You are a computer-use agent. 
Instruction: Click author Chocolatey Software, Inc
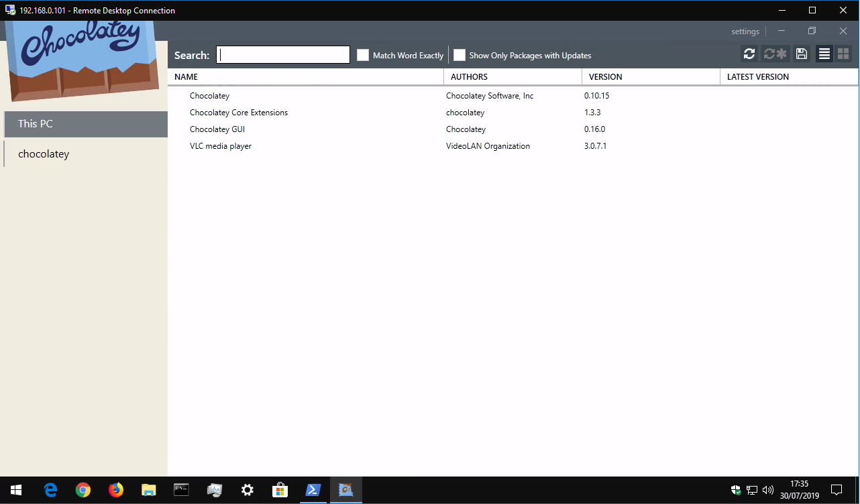490,96
